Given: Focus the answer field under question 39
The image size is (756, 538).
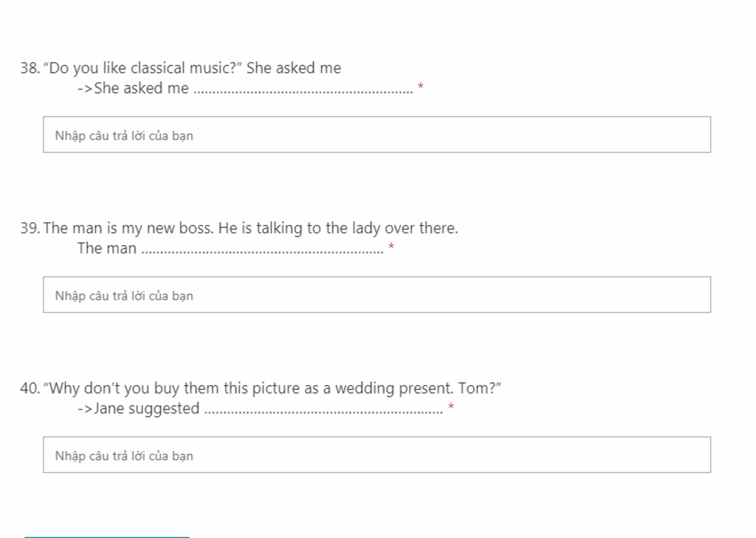Looking at the screenshot, I should 377,294.
